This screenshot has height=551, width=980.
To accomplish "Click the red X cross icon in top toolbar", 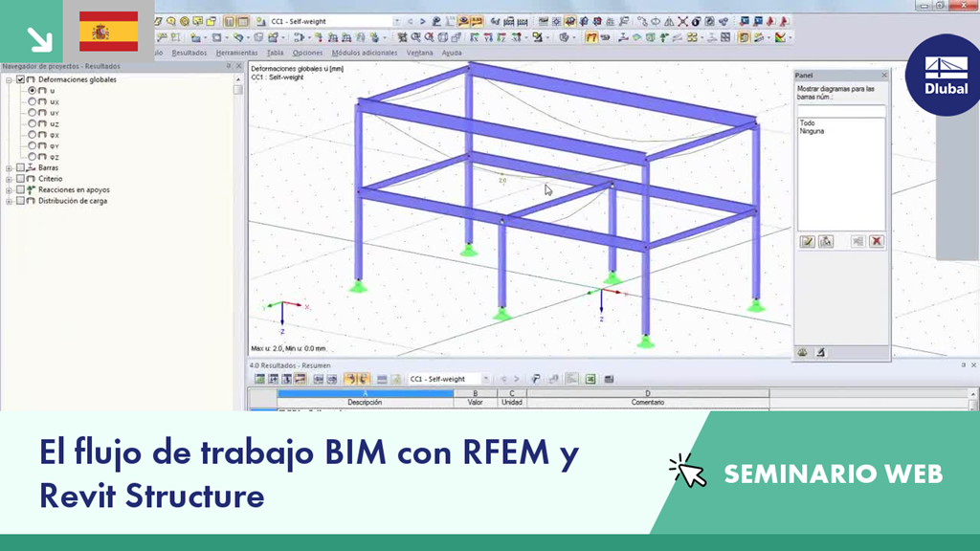I will click(x=682, y=21).
